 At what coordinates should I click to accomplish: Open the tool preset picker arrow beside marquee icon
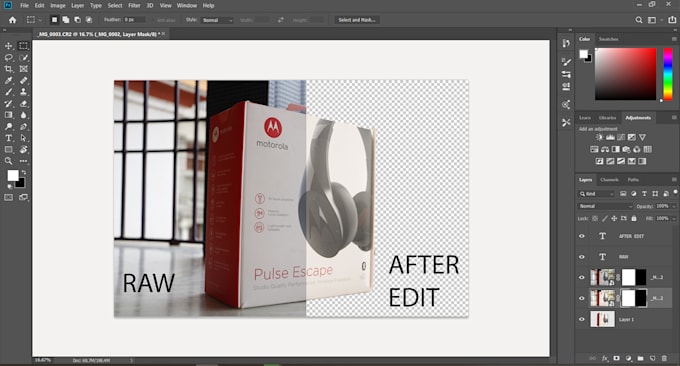pyautogui.click(x=40, y=20)
